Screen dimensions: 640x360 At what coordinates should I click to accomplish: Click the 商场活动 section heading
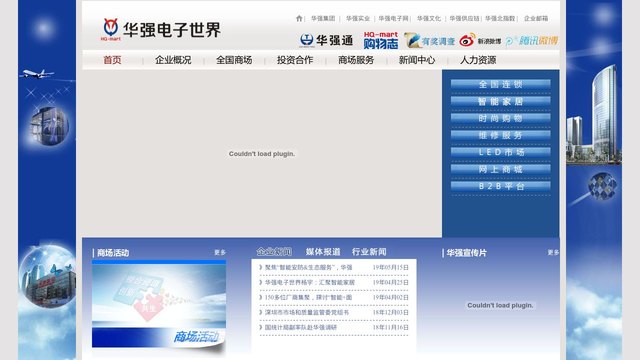[113, 253]
